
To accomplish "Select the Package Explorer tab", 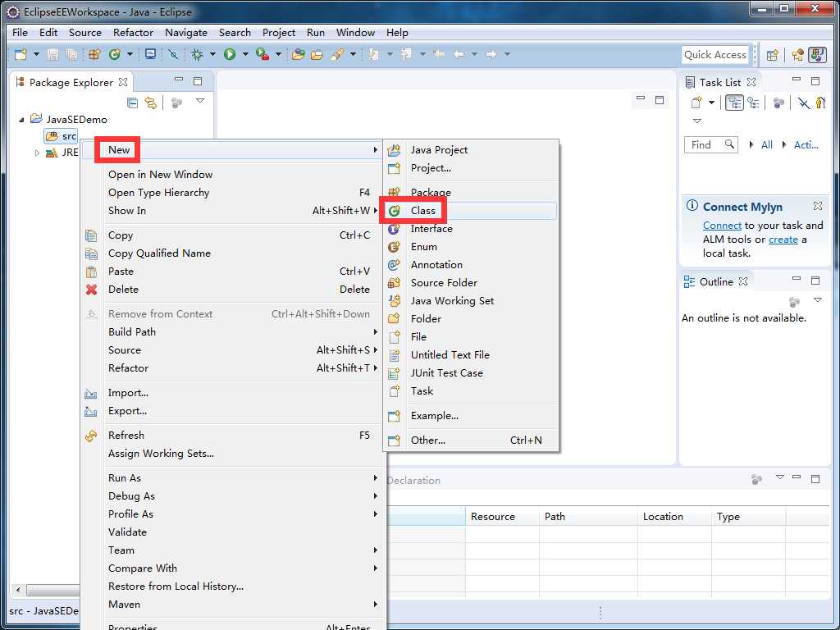I will 71,83.
